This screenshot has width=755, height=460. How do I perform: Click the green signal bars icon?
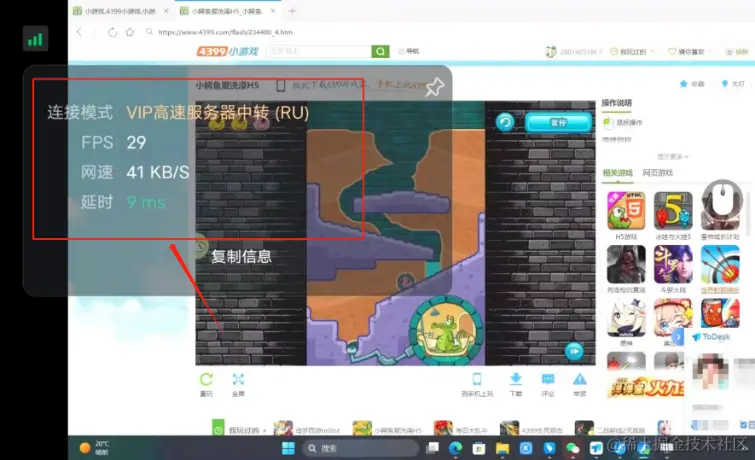(35, 39)
